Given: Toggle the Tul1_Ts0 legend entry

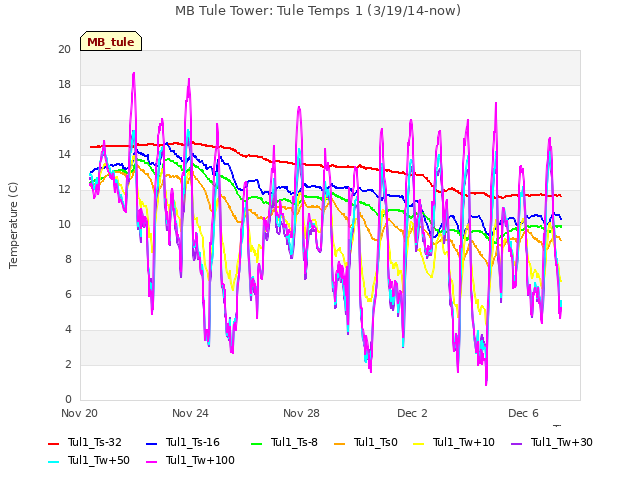Looking at the screenshot, I should click(366, 442).
